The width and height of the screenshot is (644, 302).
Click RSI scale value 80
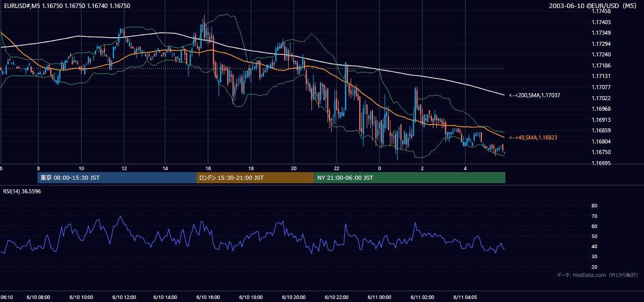(594, 206)
